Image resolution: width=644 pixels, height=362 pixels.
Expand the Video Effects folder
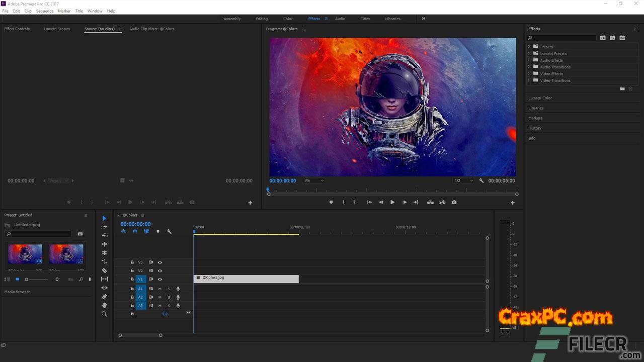coord(529,74)
